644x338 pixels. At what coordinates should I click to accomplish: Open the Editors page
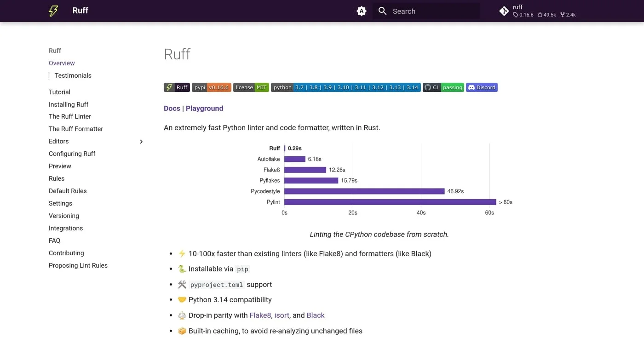click(59, 141)
